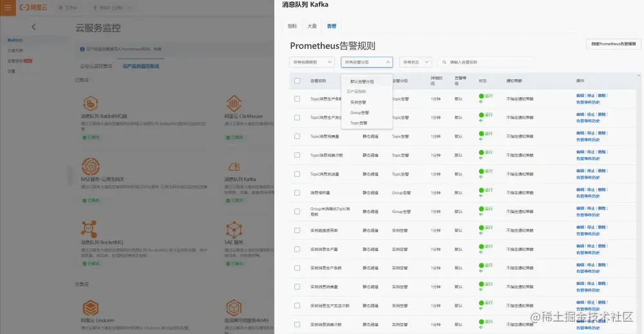Screen dimensions: 644x334
Task: Click 停止 for the 实例消息生产量 row
Action: (591, 246)
